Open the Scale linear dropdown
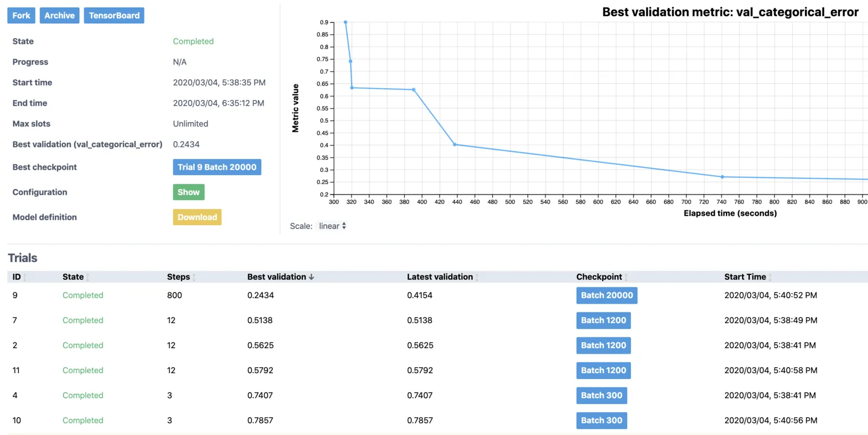The height and width of the screenshot is (435, 868). click(332, 226)
